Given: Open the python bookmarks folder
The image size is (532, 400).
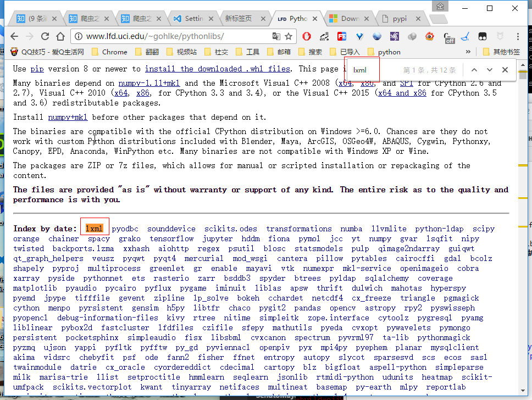Looking at the screenshot, I should [x=389, y=52].
